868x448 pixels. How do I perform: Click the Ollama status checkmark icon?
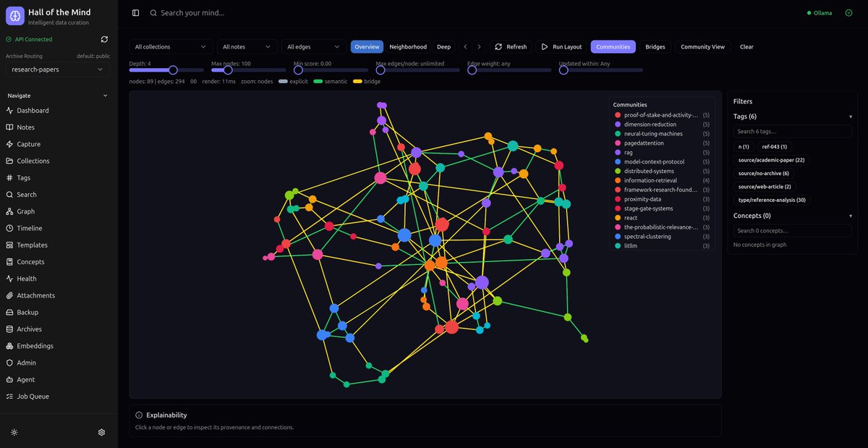pyautogui.click(x=848, y=13)
